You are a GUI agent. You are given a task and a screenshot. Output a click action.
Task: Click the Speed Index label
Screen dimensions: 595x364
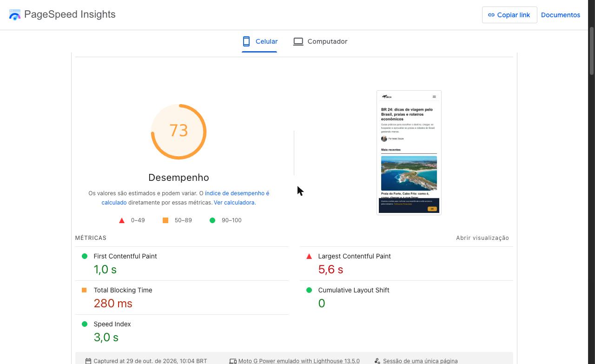tap(112, 324)
